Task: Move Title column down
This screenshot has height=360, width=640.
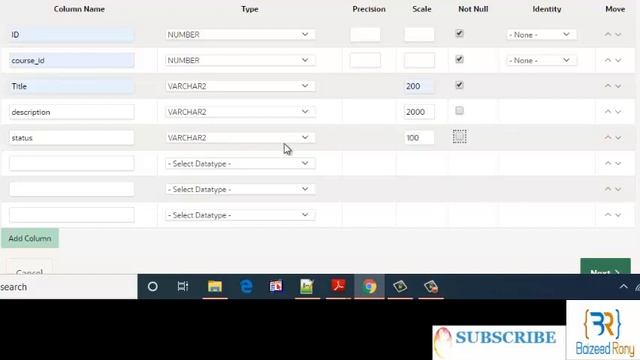Action: 618,86
